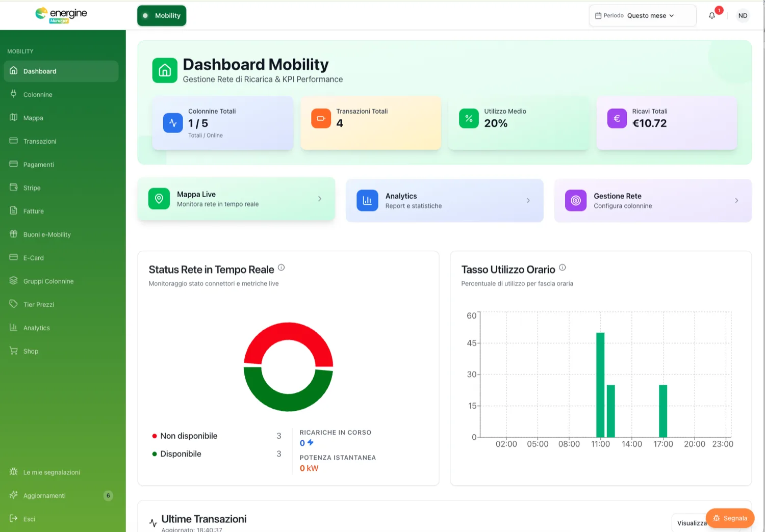Click the Esci logout icon

point(14,518)
